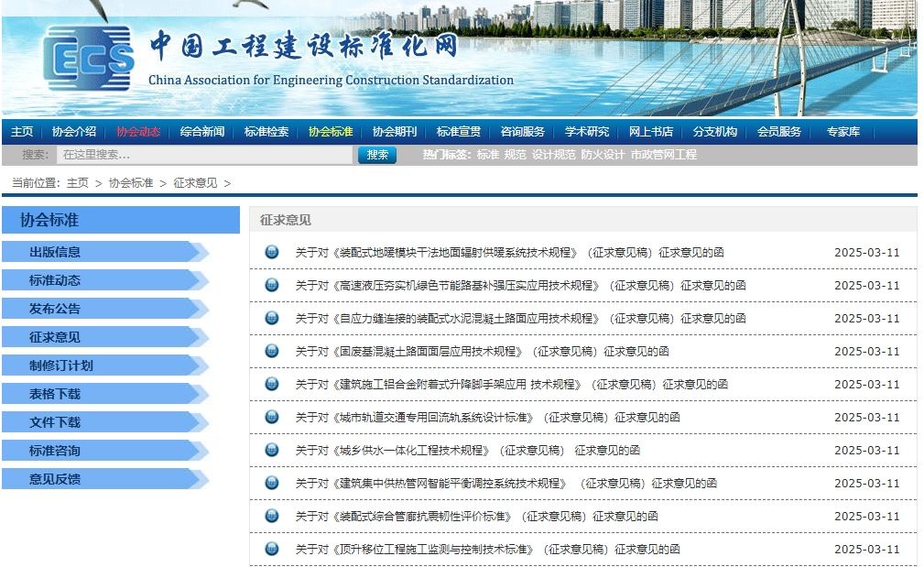The height and width of the screenshot is (567, 924).
Task: Click the ECS logo in the header
Action: click(88, 60)
